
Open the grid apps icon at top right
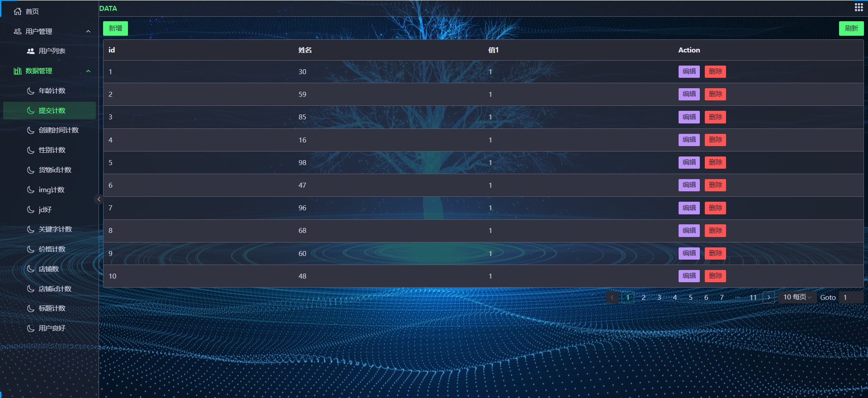point(859,7)
